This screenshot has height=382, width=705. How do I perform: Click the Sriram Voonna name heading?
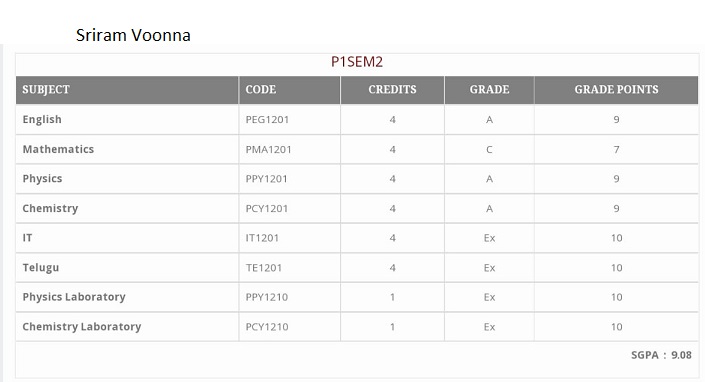(133, 35)
